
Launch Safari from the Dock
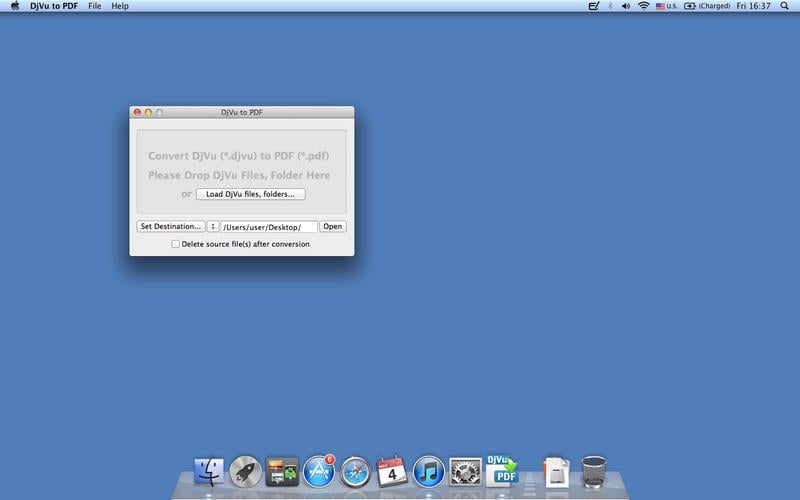356,472
